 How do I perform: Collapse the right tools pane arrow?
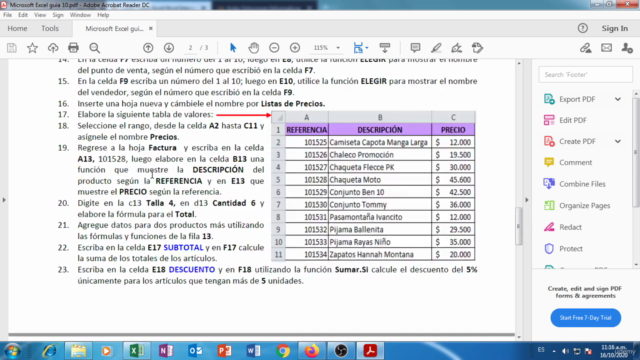tap(527, 200)
